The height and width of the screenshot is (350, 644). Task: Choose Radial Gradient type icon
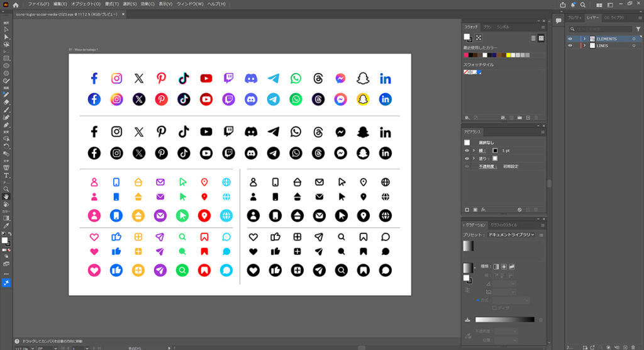[x=504, y=266]
